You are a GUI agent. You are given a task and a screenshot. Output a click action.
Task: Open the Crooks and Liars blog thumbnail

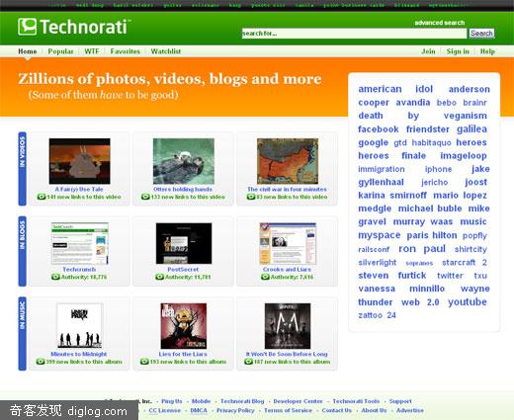[288, 243]
